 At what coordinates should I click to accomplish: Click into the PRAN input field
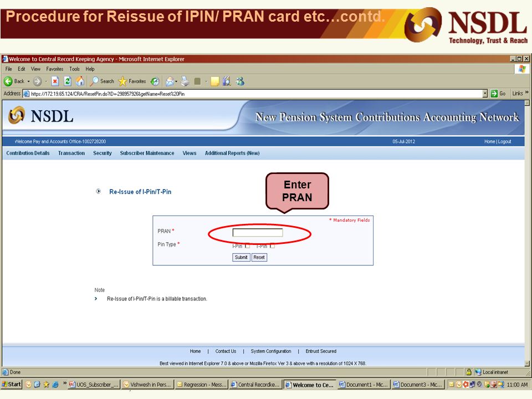click(258, 232)
